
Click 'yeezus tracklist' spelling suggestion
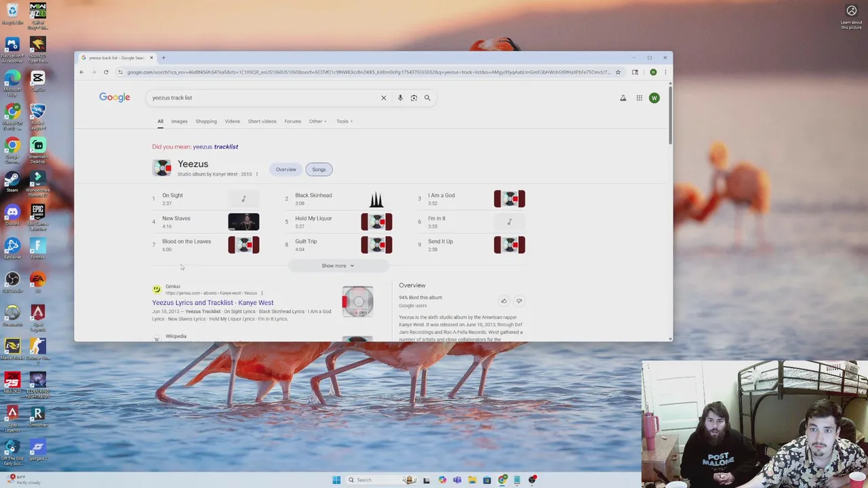(215, 146)
